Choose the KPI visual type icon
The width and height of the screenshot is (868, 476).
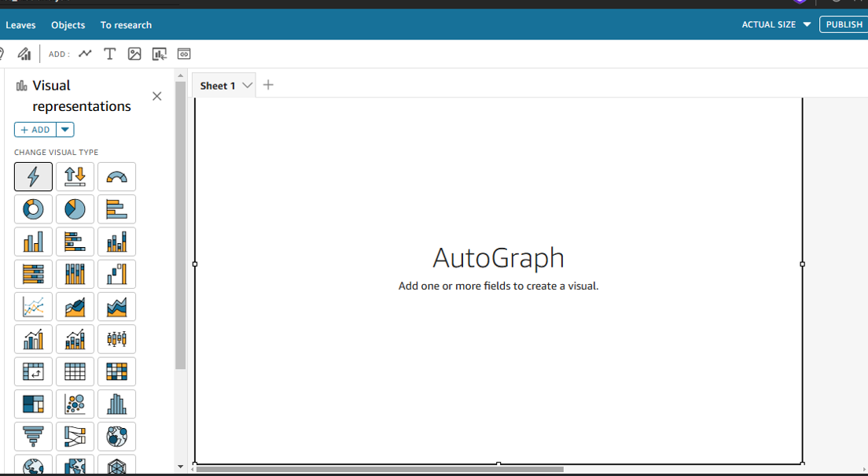click(x=75, y=177)
